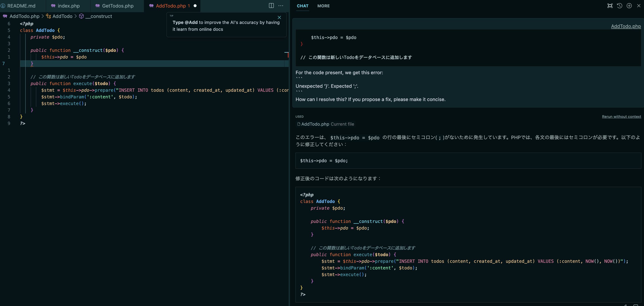Open AddTodo.php link above the chat message
Viewport: 644px width, 306px height.
coord(626,26)
